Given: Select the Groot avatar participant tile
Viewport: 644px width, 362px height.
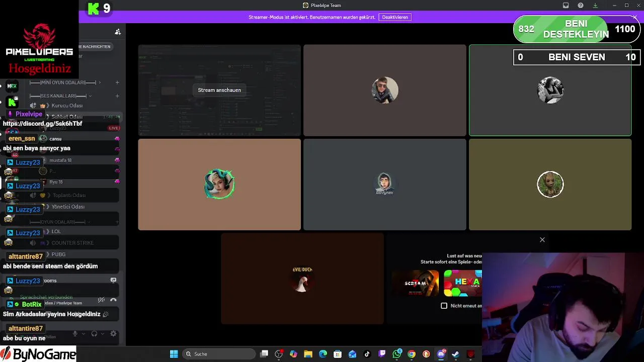Looking at the screenshot, I should (550, 185).
